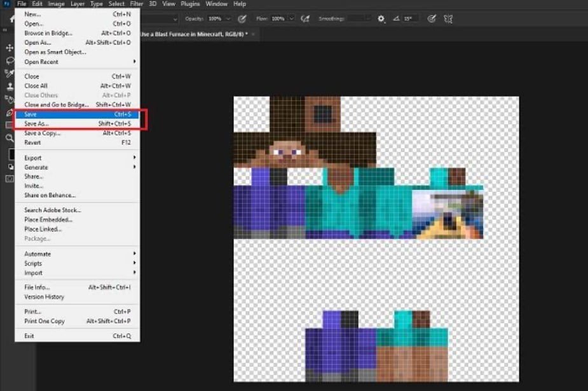This screenshot has height=391, width=588.
Task: Open the Type menu
Action: pyautogui.click(x=97, y=4)
